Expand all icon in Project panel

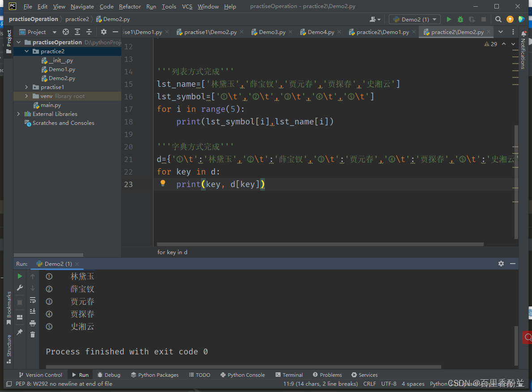[77, 32]
